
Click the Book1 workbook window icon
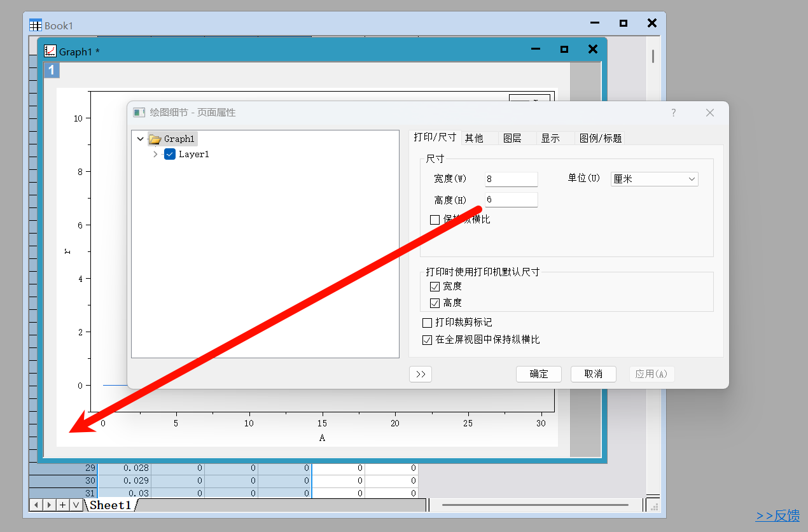coord(36,25)
